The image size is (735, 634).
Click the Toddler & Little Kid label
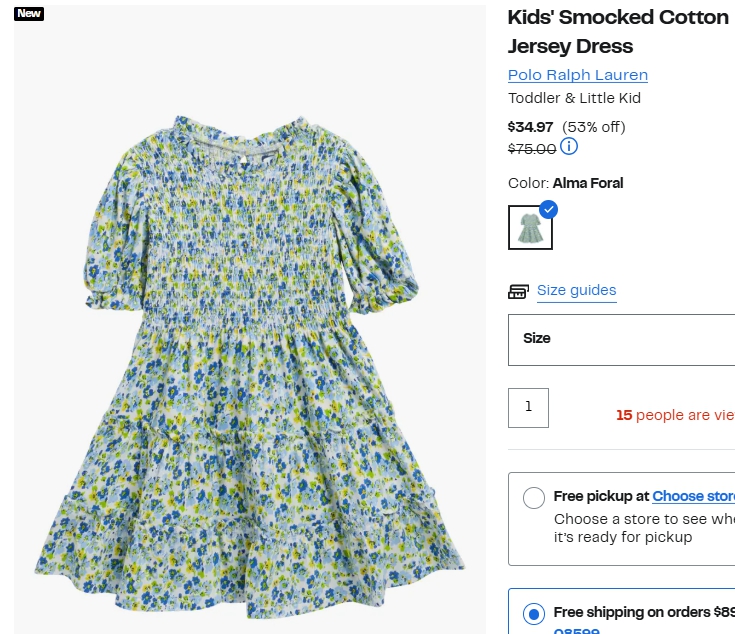574,98
